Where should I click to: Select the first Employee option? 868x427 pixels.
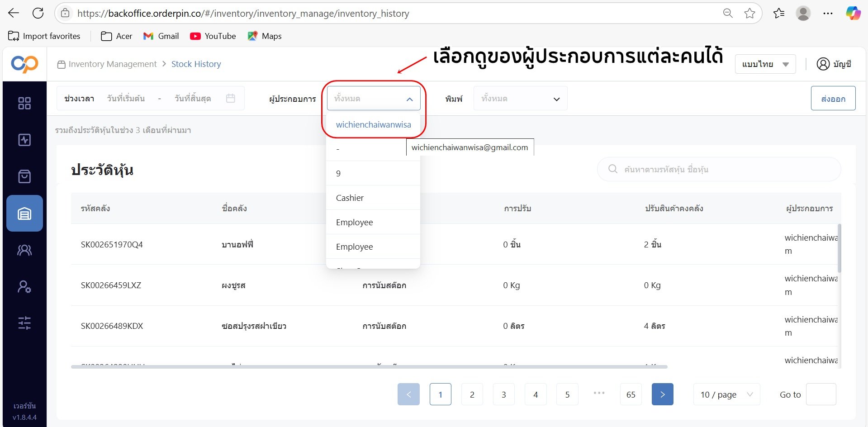click(x=373, y=222)
